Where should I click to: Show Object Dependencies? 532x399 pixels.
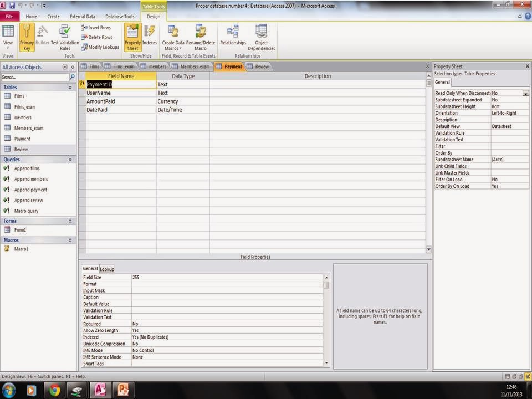click(261, 37)
